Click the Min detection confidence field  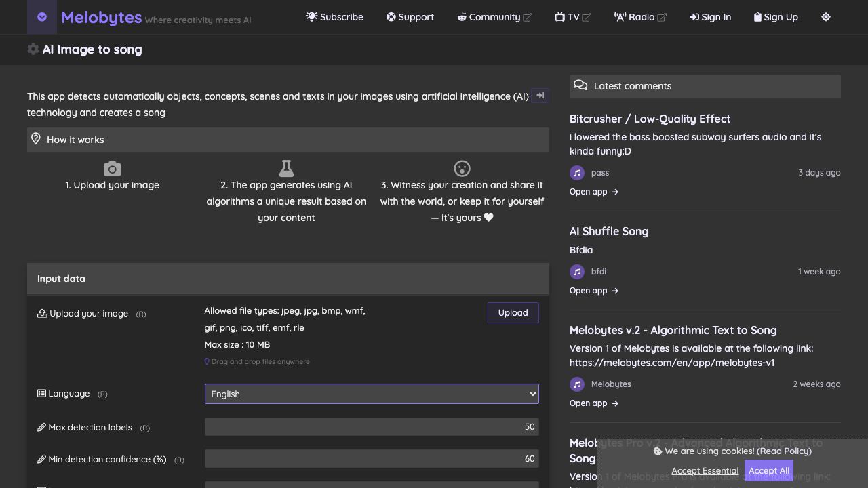click(x=372, y=458)
